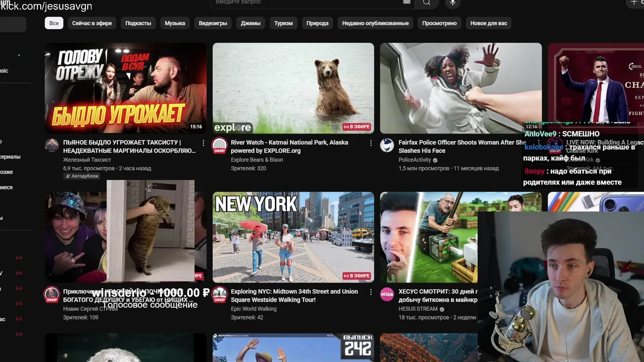Select the 'Все' filter chip
This screenshot has height=362, width=644.
(54, 23)
